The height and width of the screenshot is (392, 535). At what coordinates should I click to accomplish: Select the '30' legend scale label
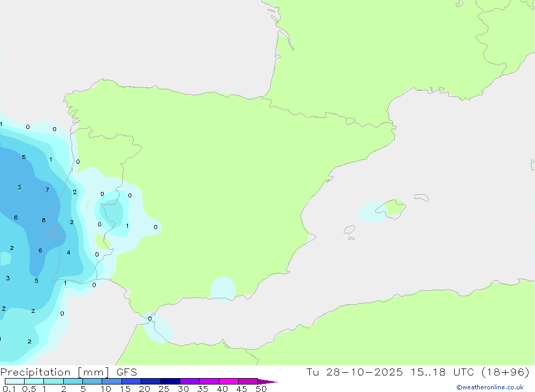pyautogui.click(x=184, y=389)
